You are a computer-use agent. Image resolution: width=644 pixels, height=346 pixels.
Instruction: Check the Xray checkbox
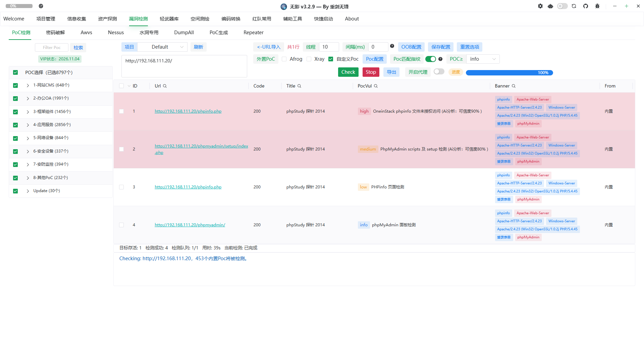tap(309, 59)
